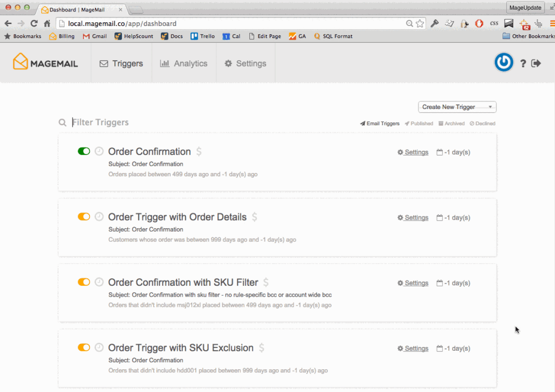Viewport: 555px width, 392px height.
Task: Click dollar icon next to Order Confirmation
Action: (199, 152)
